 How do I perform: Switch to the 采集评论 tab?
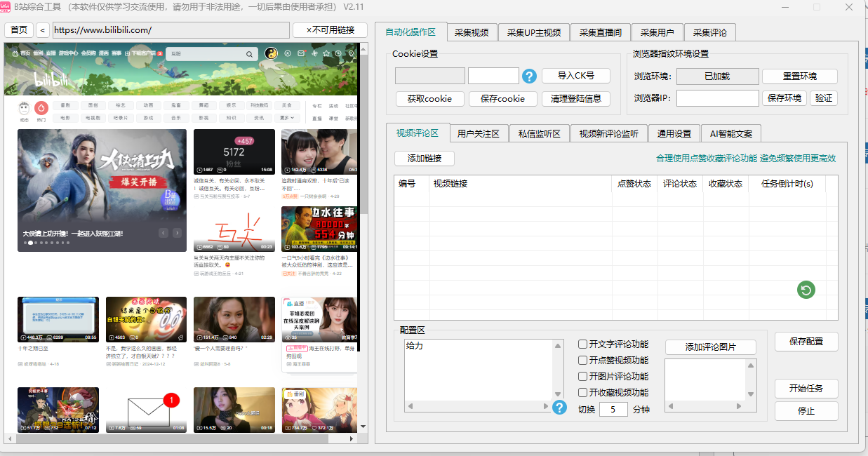click(x=710, y=32)
